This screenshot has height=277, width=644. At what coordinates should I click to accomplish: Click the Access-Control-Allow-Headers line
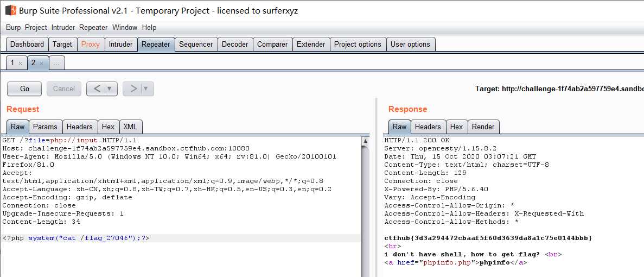pos(484,213)
